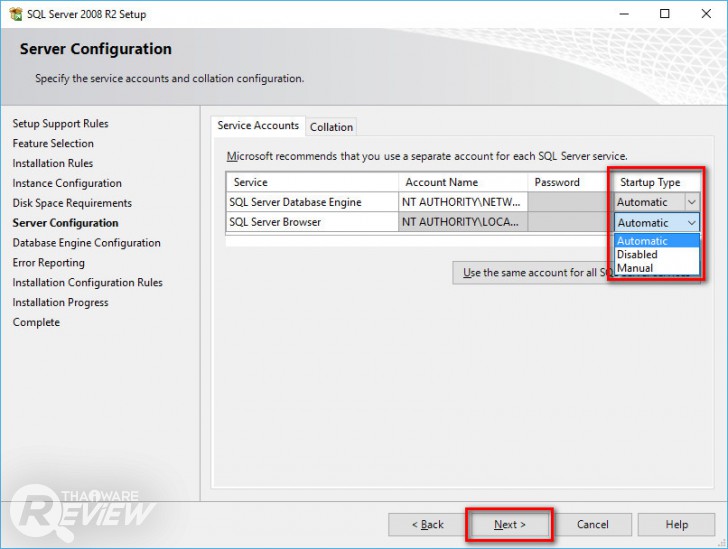This screenshot has height=549, width=728.
Task: Click Setup Support Rules step
Action: point(60,124)
